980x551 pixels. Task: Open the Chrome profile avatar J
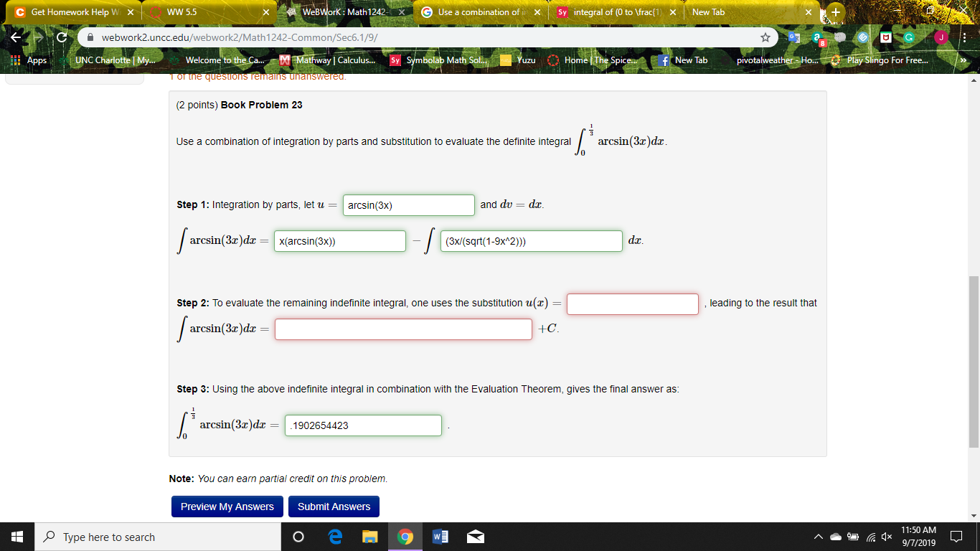point(941,37)
